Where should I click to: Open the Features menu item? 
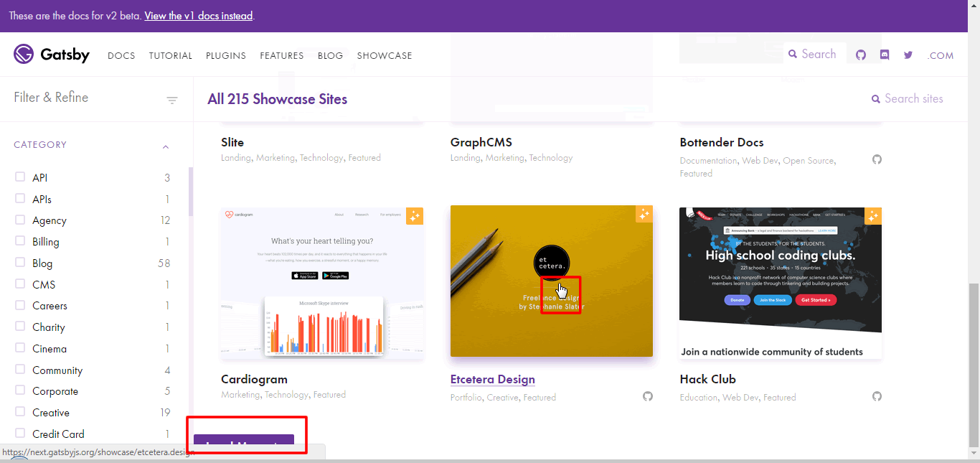tap(282, 55)
